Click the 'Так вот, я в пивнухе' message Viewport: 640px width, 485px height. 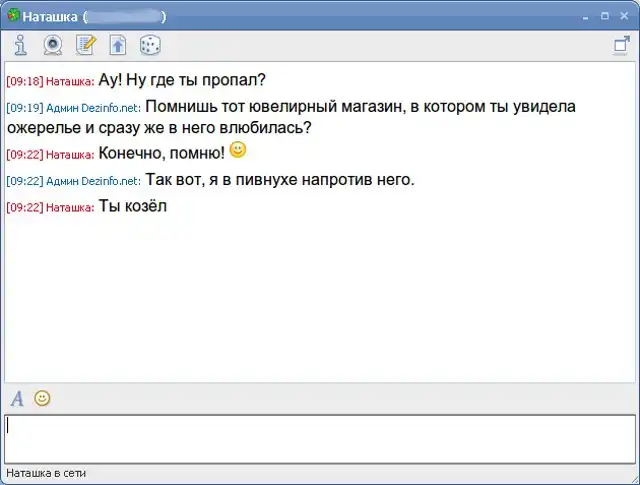279,180
